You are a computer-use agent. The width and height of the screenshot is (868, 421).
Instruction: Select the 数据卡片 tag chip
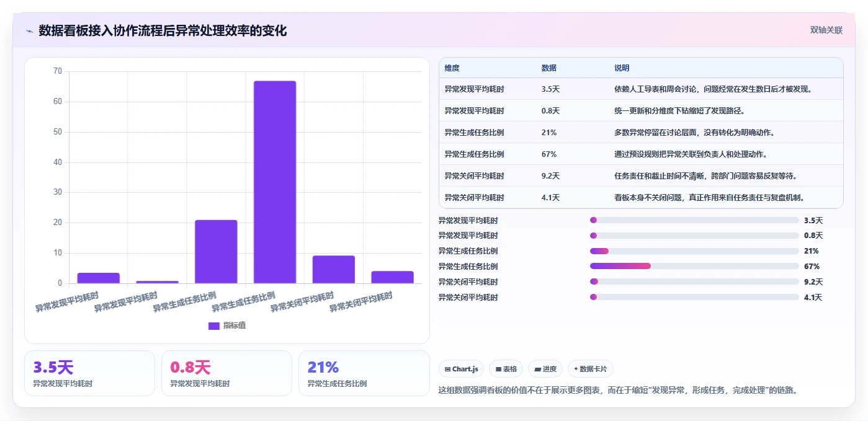(591, 369)
